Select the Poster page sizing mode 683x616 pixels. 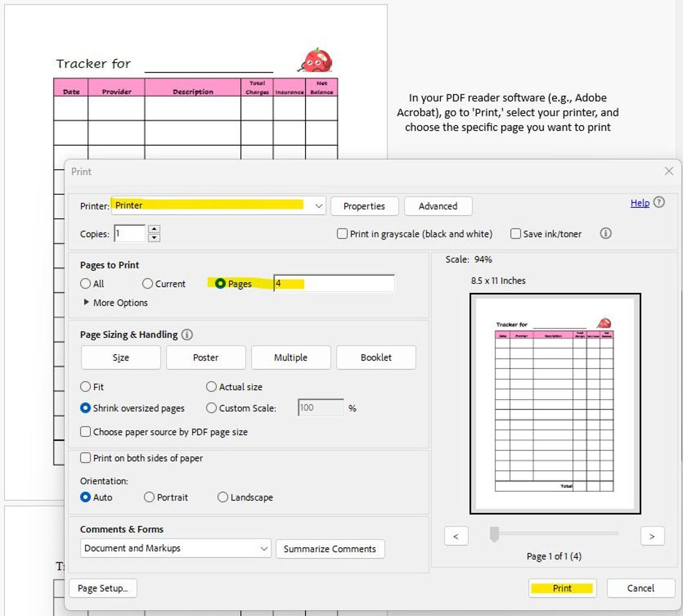(205, 357)
